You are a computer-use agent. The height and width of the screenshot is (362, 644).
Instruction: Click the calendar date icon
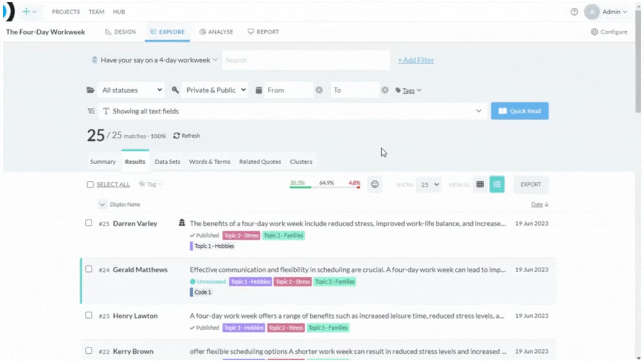click(x=259, y=90)
